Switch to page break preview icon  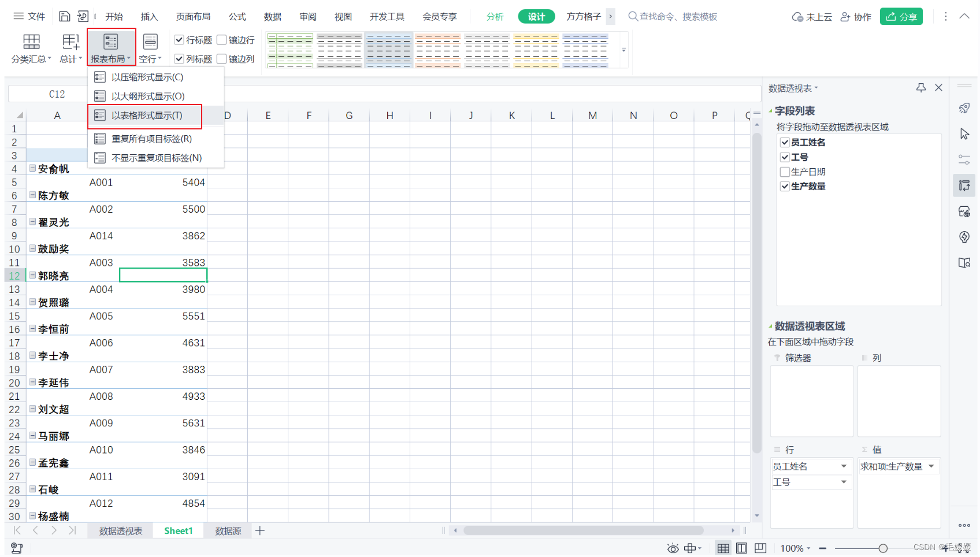[760, 548]
